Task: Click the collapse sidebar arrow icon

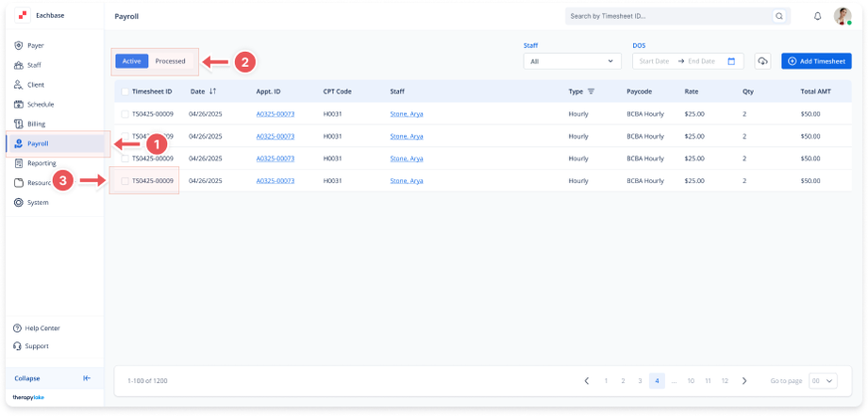Action: click(87, 378)
